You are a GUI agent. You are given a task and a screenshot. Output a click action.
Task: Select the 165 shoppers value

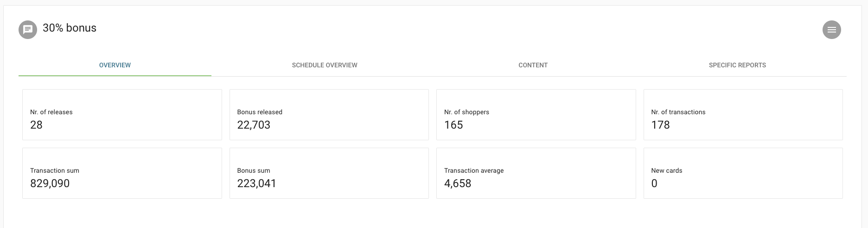point(453,125)
